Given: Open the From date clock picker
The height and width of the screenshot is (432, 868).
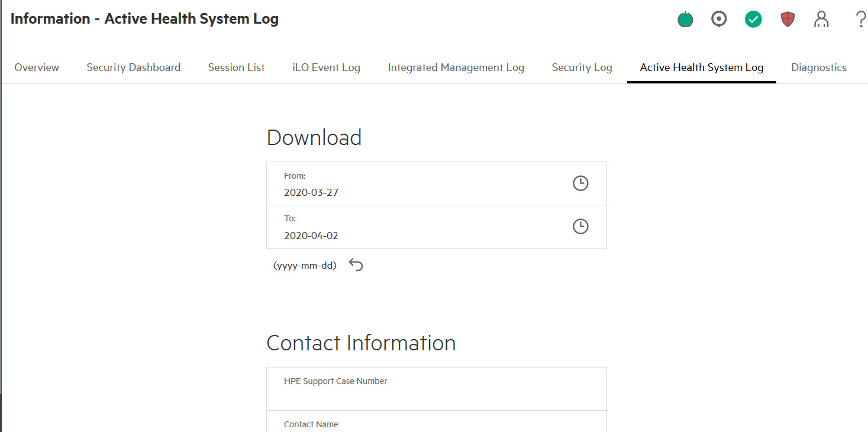Looking at the screenshot, I should click(x=580, y=183).
